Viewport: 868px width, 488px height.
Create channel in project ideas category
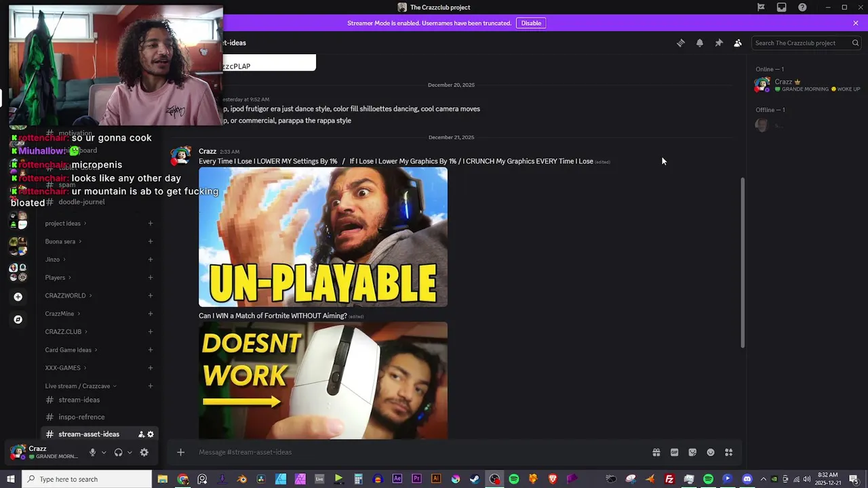click(151, 224)
